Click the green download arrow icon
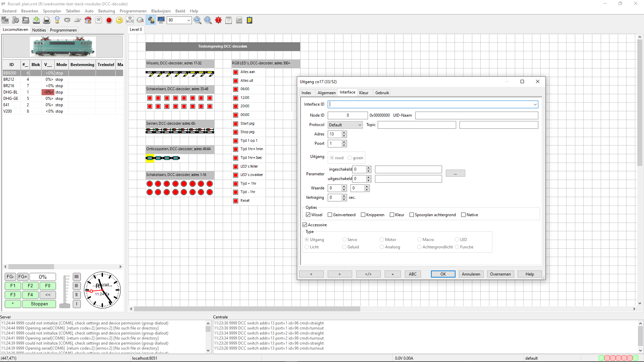Image resolution: width=644 pixels, height=362 pixels. (x=36, y=20)
